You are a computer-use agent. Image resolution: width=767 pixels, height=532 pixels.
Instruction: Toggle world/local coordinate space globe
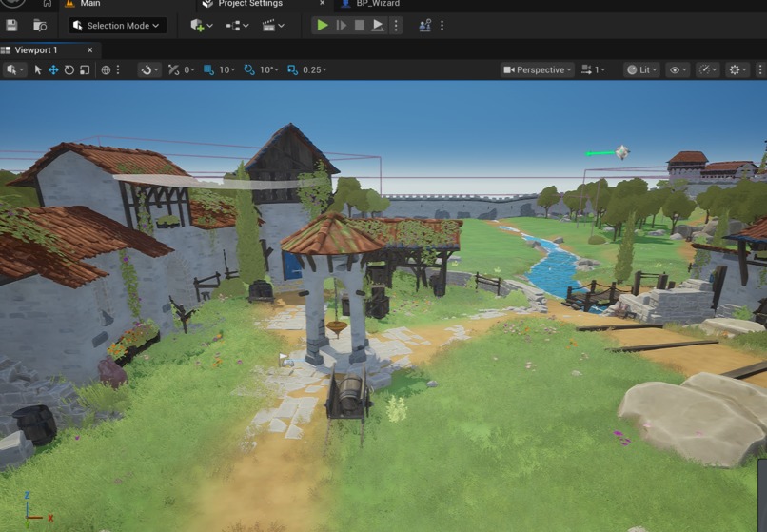point(106,70)
